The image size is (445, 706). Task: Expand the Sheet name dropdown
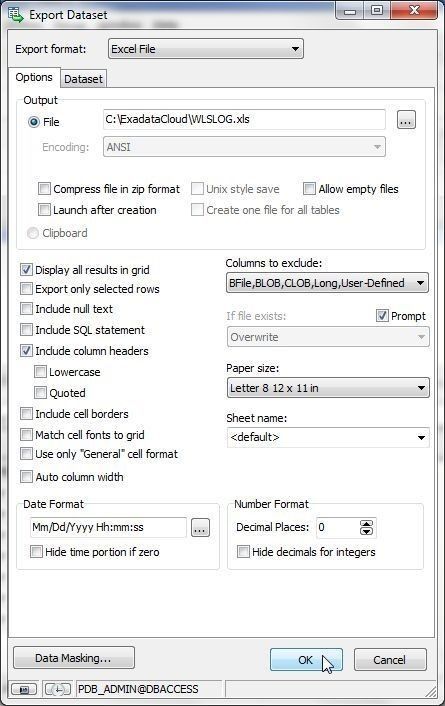[x=328, y=437]
